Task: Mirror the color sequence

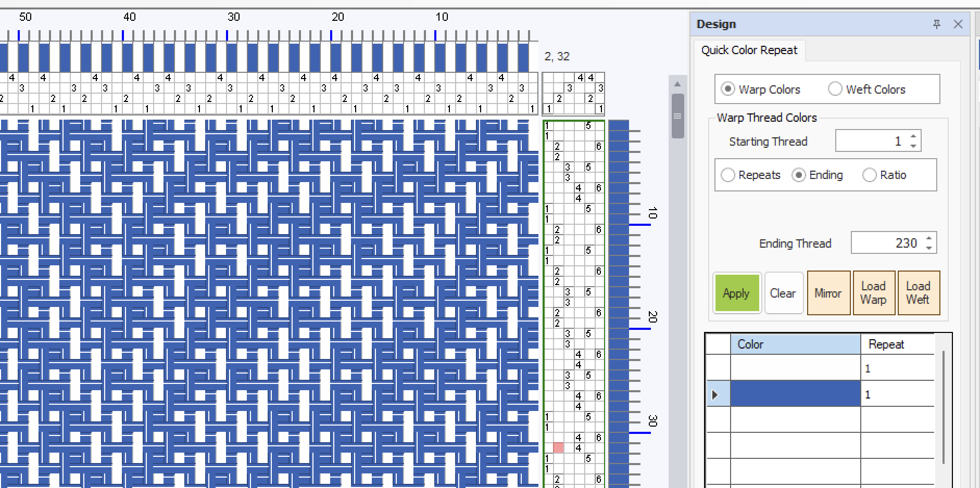Action: (828, 293)
